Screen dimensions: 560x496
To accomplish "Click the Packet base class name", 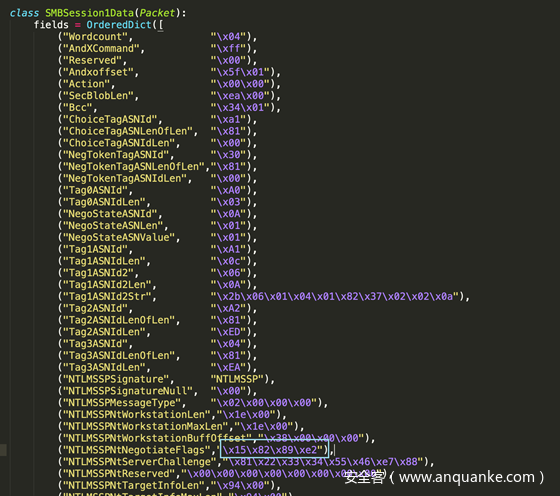I will 157,13.
